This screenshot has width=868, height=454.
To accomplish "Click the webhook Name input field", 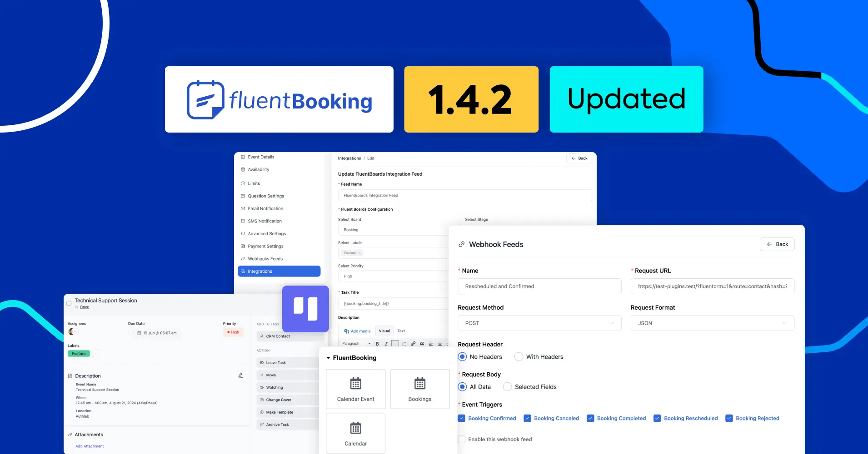I will point(539,286).
